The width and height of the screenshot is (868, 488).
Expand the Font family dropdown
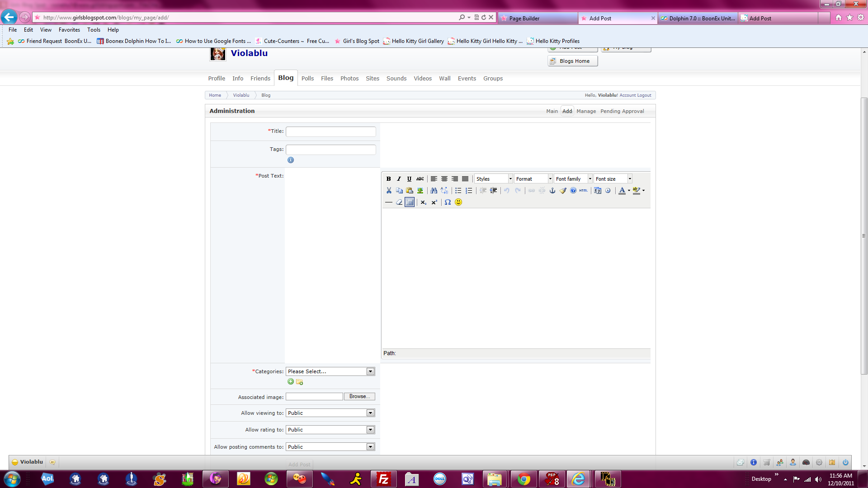point(590,179)
